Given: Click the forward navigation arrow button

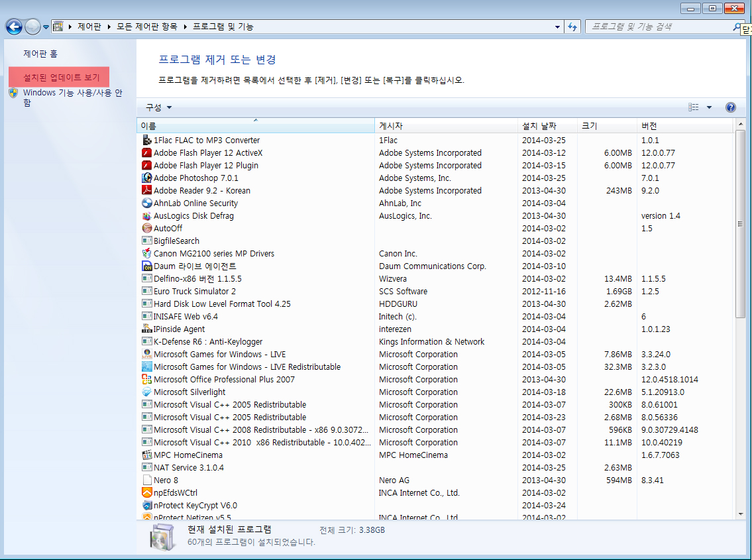Looking at the screenshot, I should tap(32, 27).
